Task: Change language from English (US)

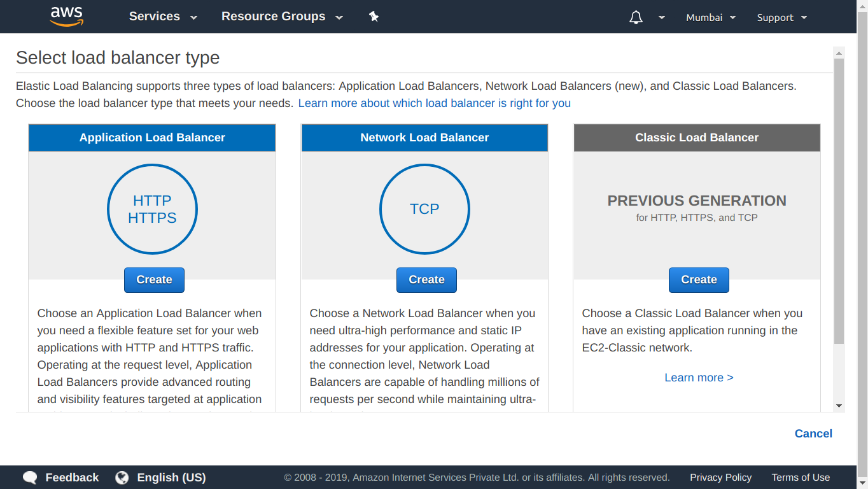Action: pyautogui.click(x=171, y=478)
